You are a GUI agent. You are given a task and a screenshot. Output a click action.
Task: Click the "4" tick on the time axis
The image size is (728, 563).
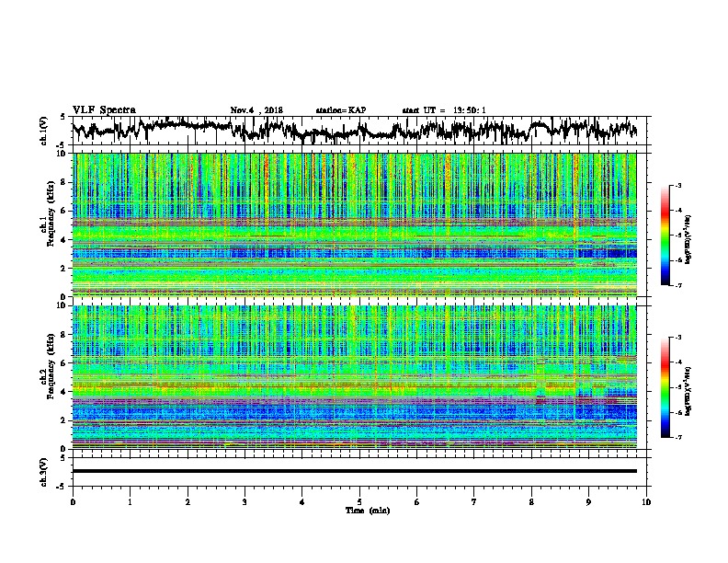click(302, 502)
